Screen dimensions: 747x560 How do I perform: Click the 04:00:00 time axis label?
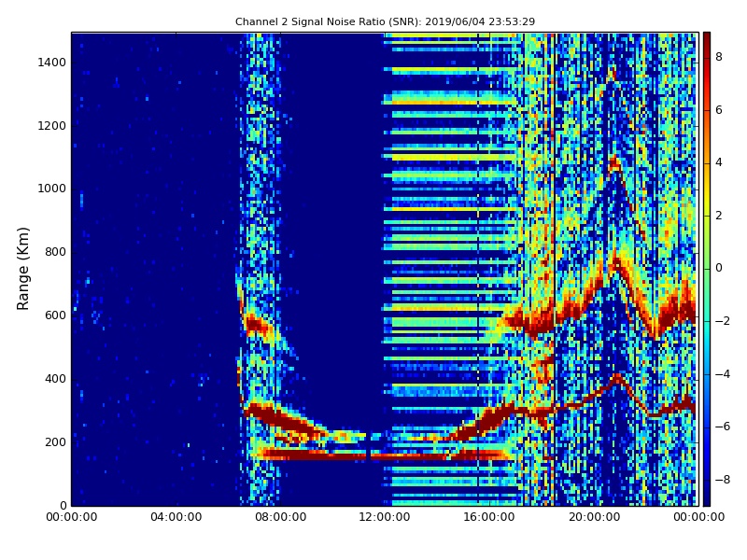coord(176,517)
